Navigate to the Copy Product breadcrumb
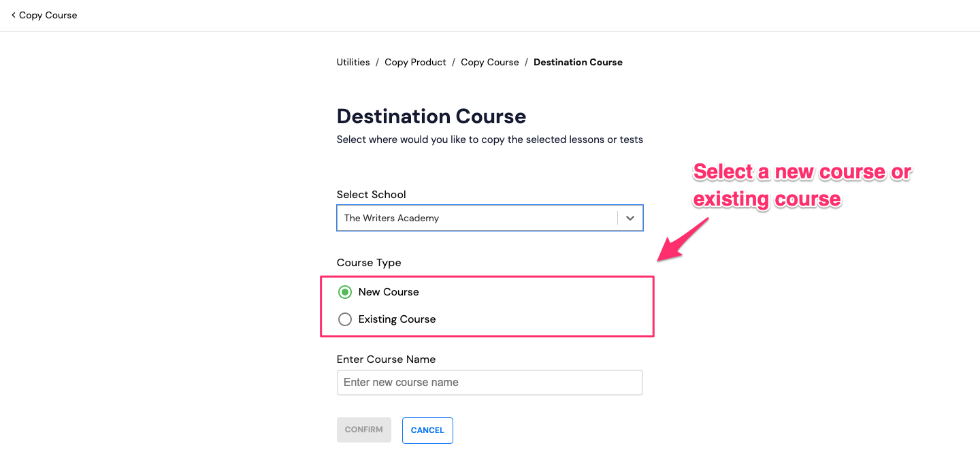 415,62
